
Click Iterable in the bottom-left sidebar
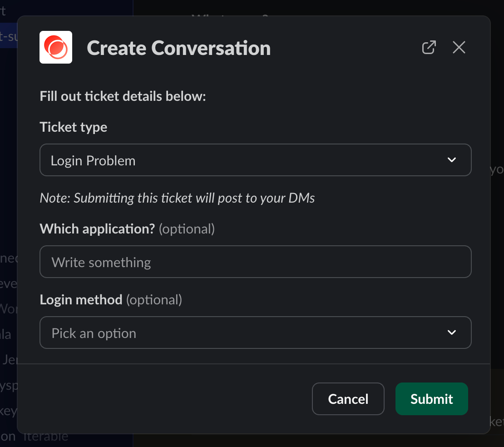[45, 436]
